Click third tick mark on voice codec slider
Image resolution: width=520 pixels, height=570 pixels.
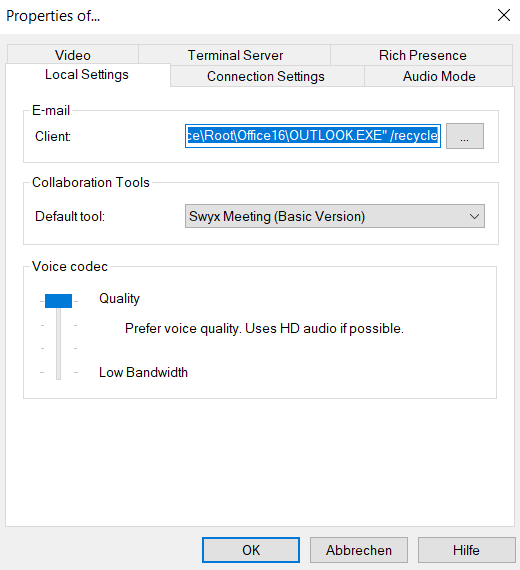(59, 349)
